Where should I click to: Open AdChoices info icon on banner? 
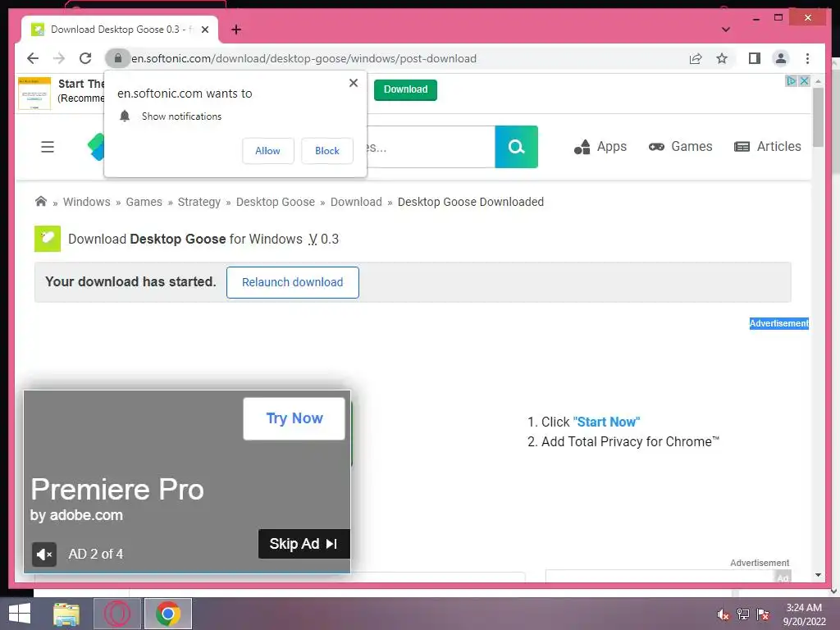coord(792,81)
